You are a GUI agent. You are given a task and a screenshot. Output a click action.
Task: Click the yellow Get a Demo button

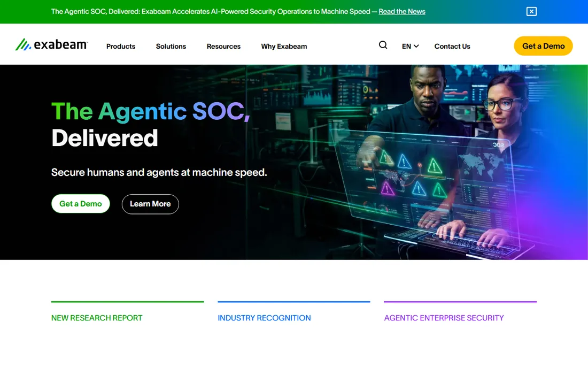(543, 46)
